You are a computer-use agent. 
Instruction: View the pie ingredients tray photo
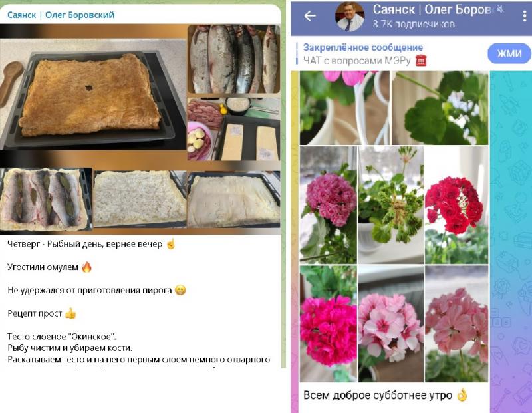pos(234,129)
